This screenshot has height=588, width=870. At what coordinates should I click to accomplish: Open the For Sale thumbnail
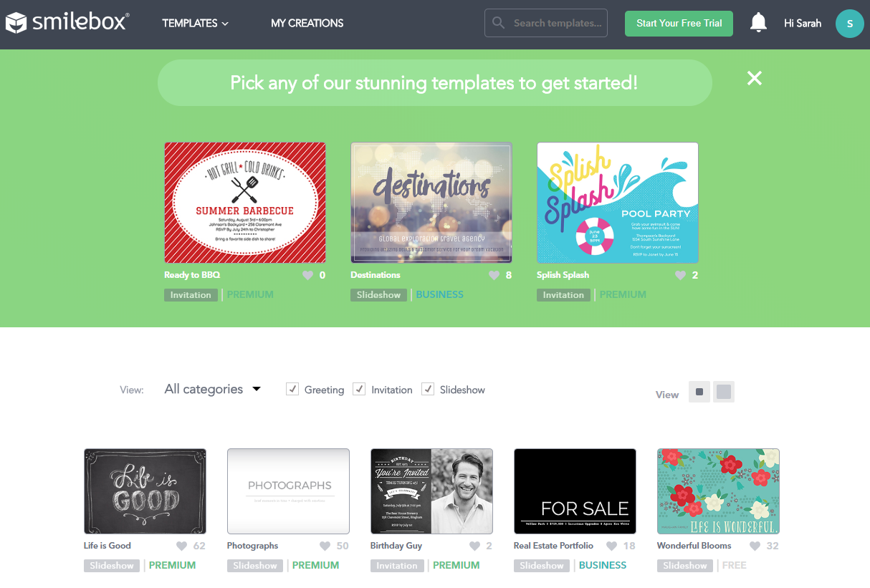575,491
